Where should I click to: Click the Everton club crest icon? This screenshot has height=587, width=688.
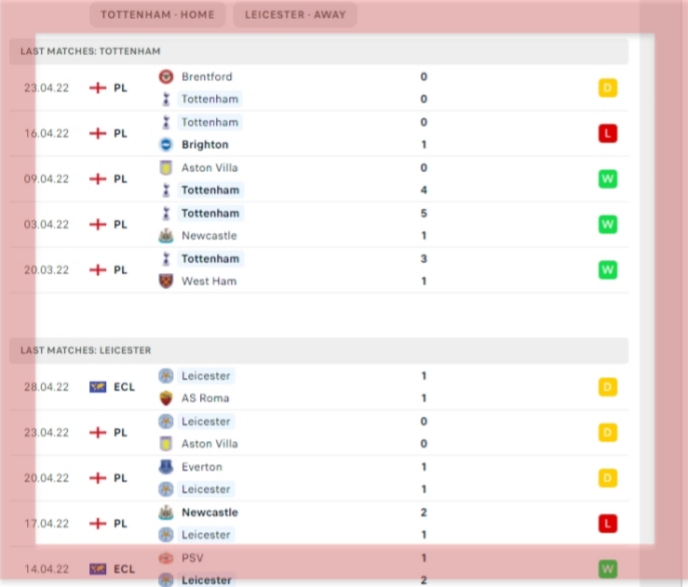coord(166,467)
